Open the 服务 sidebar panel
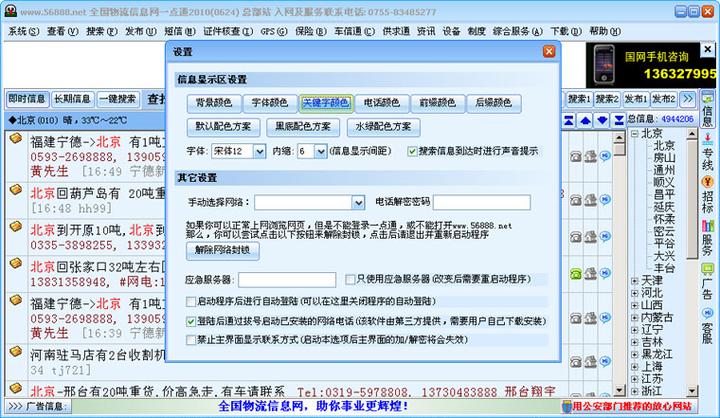The height and width of the screenshot is (418, 720). click(707, 238)
